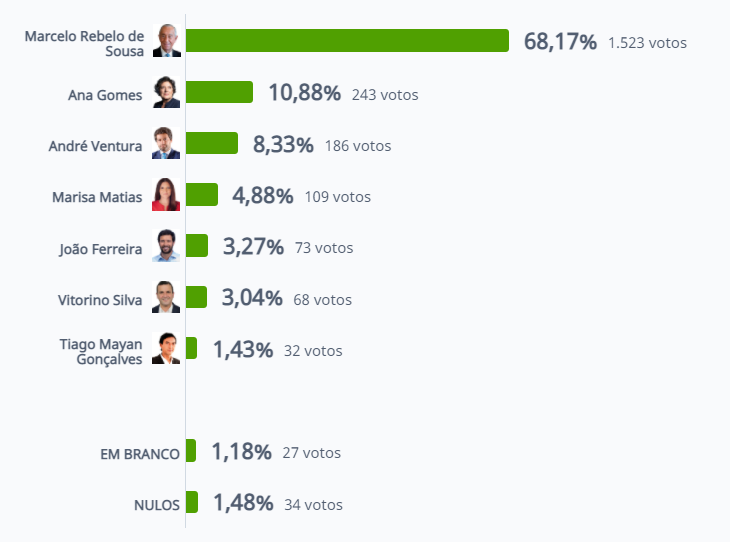Click Ana Gomes's 10,88% green bar

219,92
